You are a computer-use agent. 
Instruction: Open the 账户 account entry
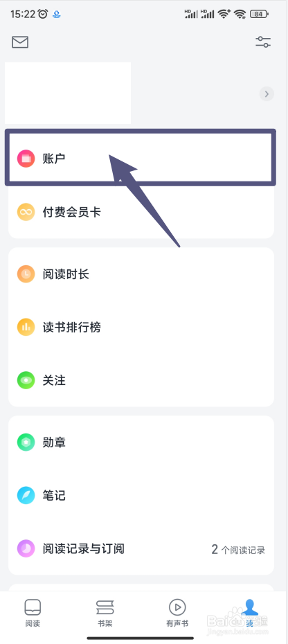pyautogui.click(x=141, y=158)
